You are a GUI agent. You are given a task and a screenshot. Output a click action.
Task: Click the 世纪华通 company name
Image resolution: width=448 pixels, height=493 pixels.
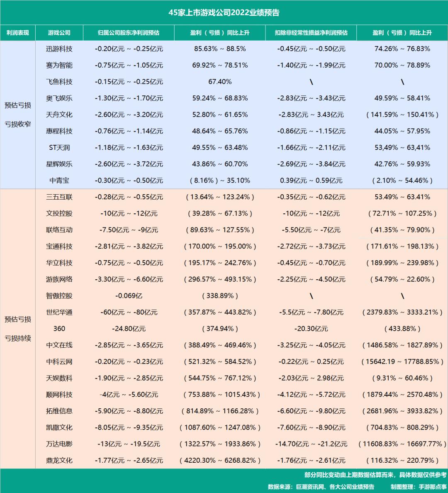coord(59,312)
